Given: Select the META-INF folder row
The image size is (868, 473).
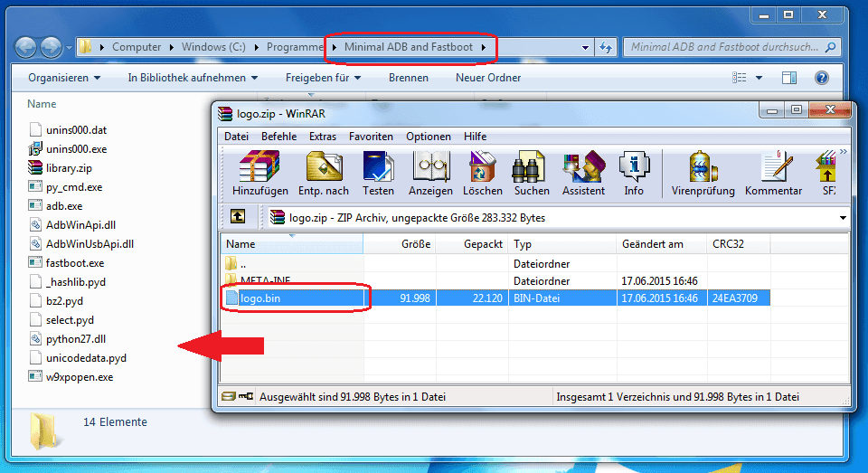Looking at the screenshot, I should tap(495, 280).
